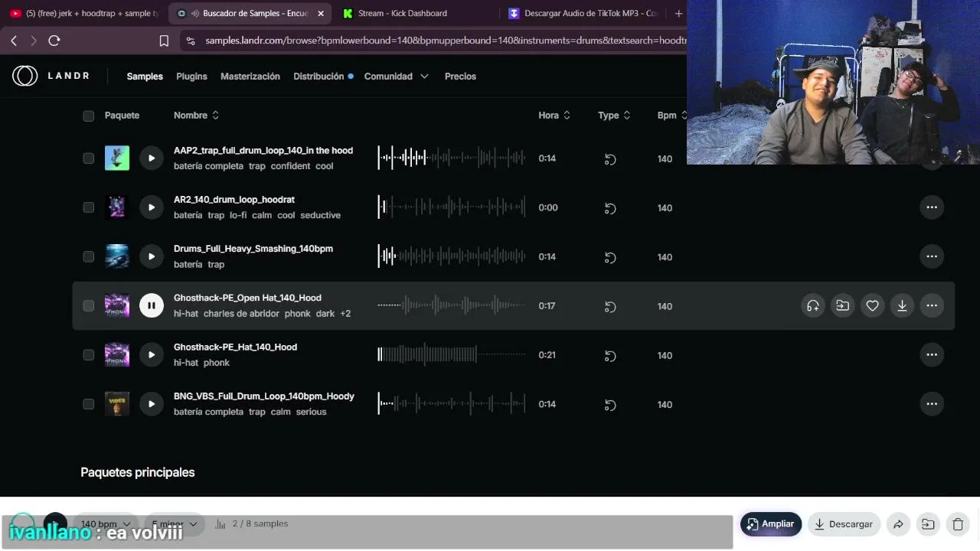Play the Ghosthack-PE_Hat_140_Hood sample
Image resolution: width=980 pixels, height=551 pixels.
[152, 354]
